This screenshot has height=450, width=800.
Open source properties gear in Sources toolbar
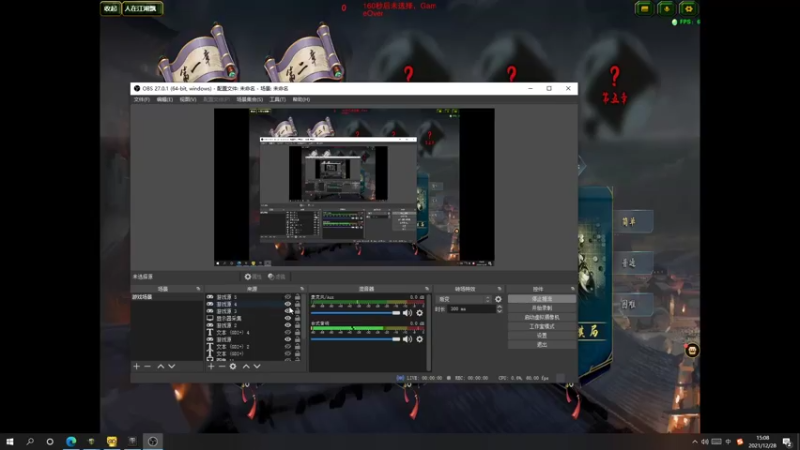pyautogui.click(x=233, y=366)
